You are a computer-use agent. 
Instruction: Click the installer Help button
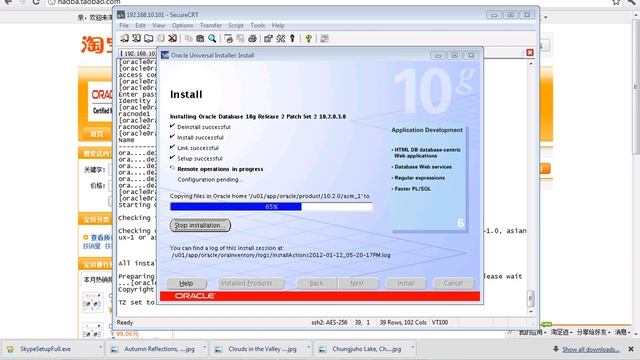tap(187, 283)
